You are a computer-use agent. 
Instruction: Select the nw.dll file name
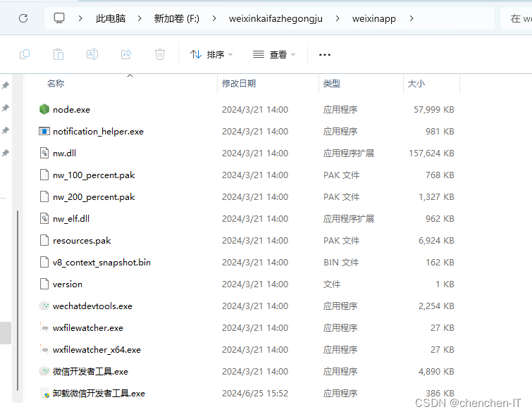coord(64,153)
